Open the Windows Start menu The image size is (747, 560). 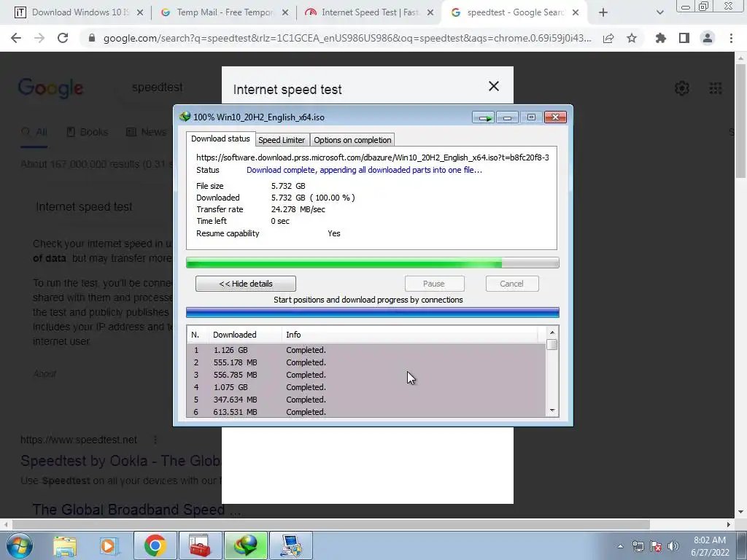[20, 545]
